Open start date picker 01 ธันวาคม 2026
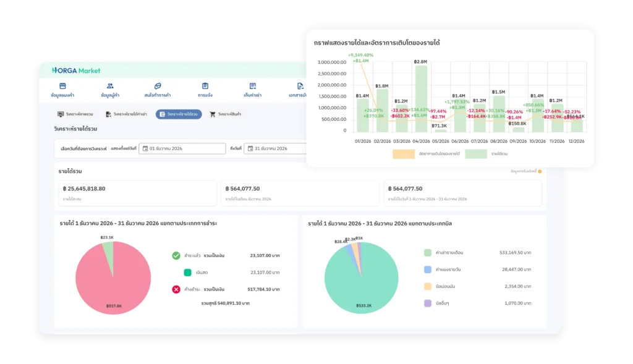The height and width of the screenshot is (364, 633). (x=182, y=148)
